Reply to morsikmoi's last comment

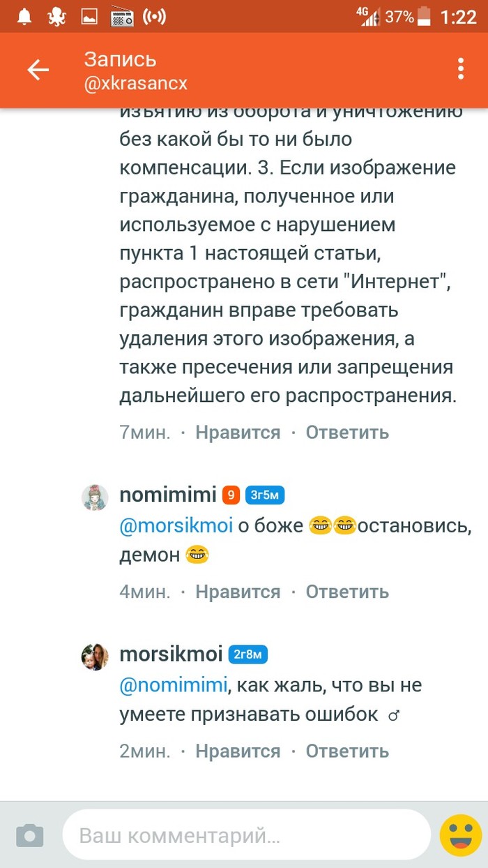pyautogui.click(x=347, y=751)
